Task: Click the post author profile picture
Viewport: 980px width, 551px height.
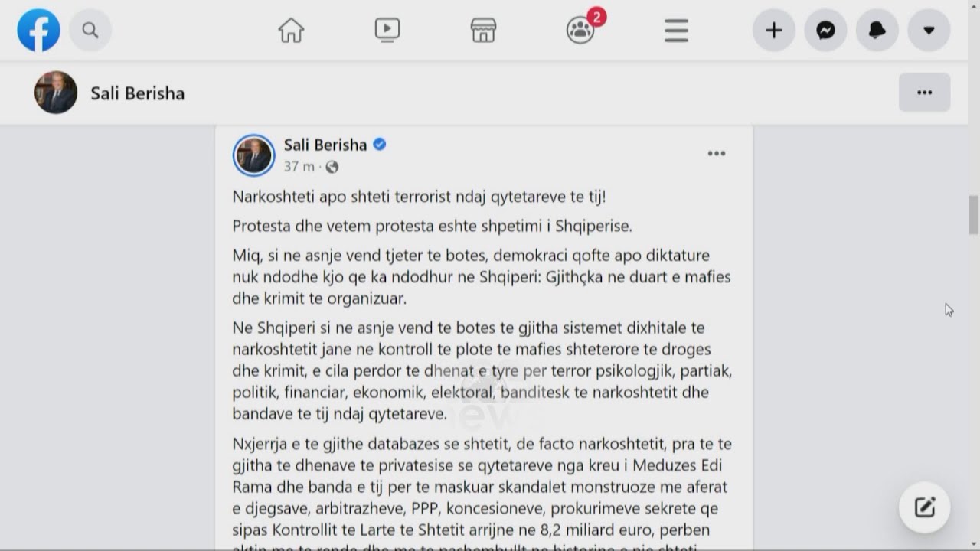Action: click(253, 155)
